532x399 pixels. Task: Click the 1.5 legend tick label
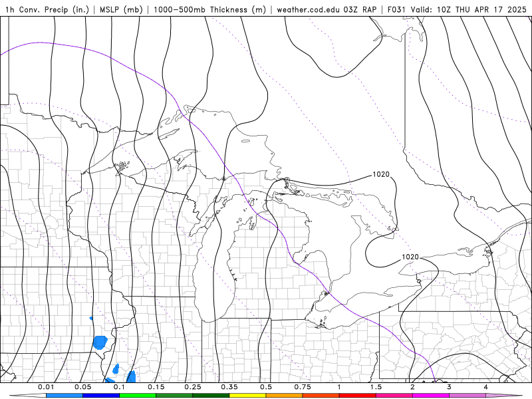376,387
